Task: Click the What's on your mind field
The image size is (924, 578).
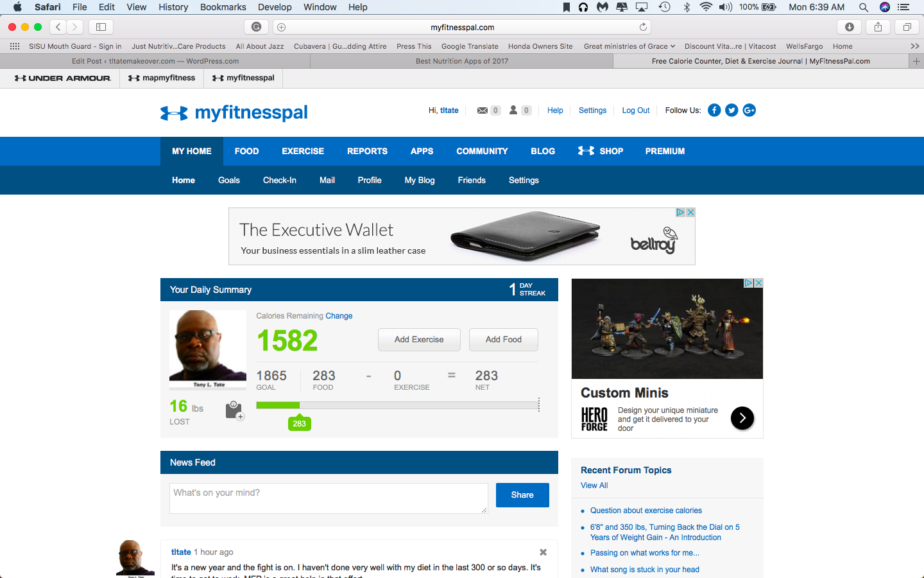Action: click(x=329, y=498)
